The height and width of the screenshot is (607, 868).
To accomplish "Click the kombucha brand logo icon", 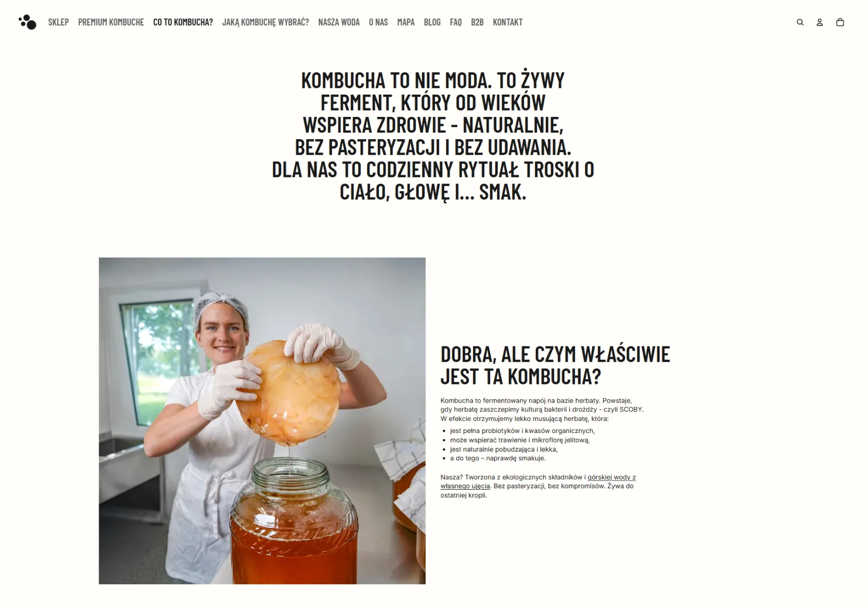I will tap(27, 22).
